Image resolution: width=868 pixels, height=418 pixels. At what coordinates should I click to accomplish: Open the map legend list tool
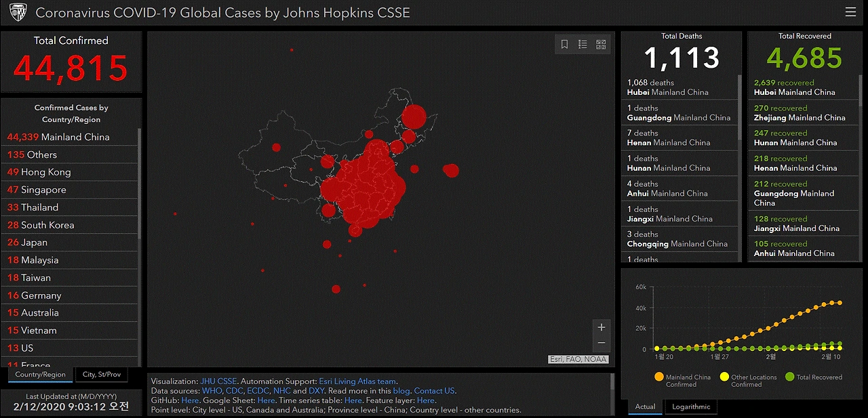583,45
